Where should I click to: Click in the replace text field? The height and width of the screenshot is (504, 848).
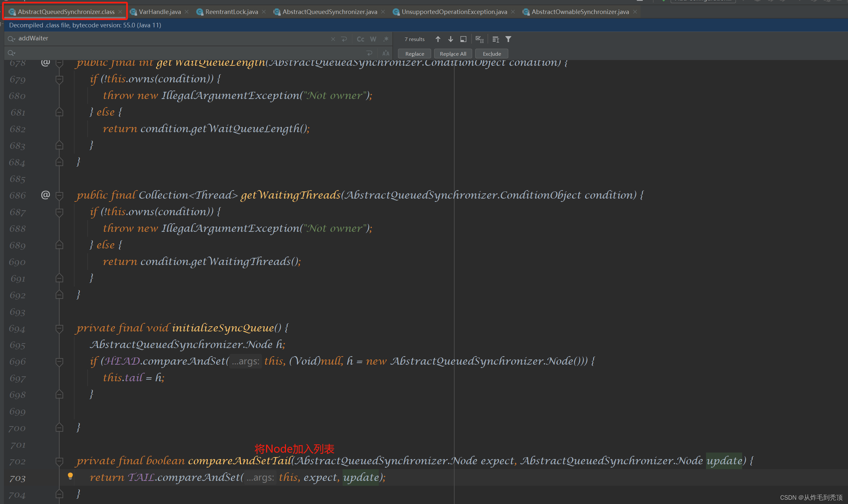(x=187, y=53)
